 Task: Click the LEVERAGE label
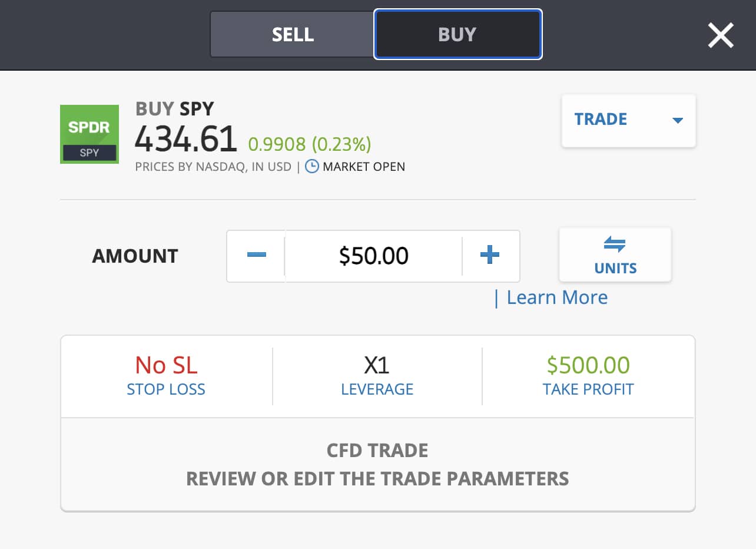[377, 389]
